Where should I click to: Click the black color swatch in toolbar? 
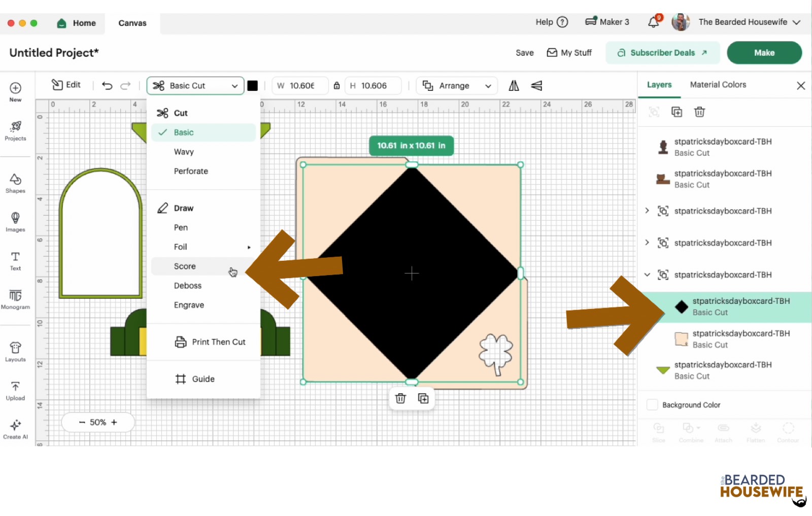click(252, 86)
